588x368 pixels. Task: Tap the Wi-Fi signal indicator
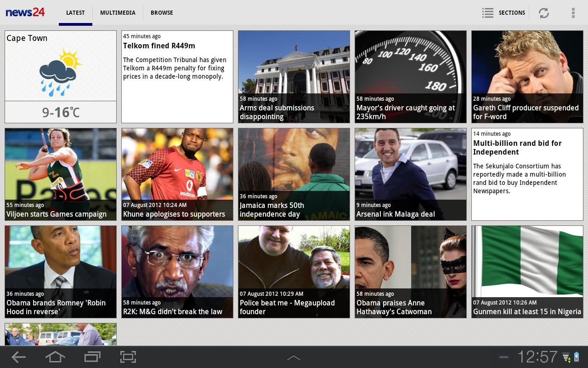566,357
